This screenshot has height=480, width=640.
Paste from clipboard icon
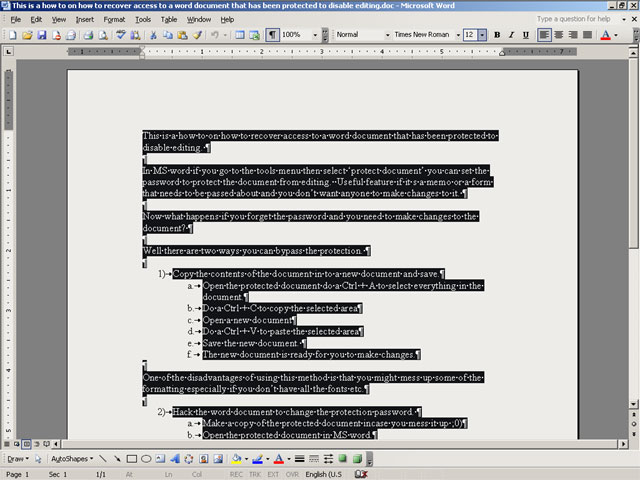[182, 35]
